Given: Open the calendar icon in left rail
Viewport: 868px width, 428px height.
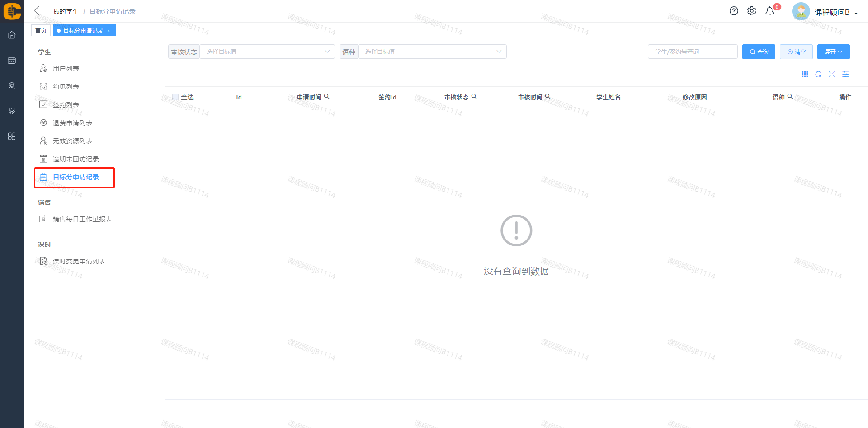Looking at the screenshot, I should tap(12, 60).
